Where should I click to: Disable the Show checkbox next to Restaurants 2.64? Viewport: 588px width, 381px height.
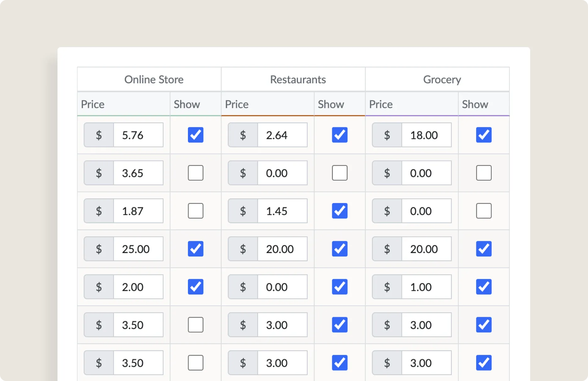click(339, 135)
